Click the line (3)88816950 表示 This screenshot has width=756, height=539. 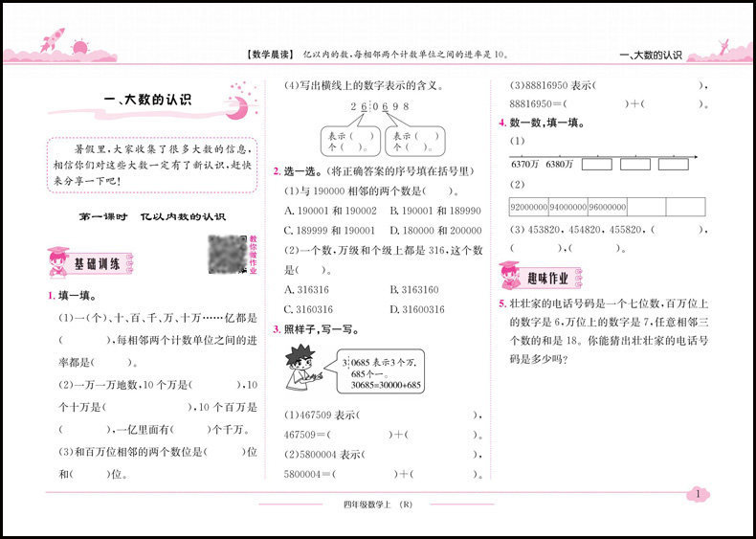[x=609, y=85]
